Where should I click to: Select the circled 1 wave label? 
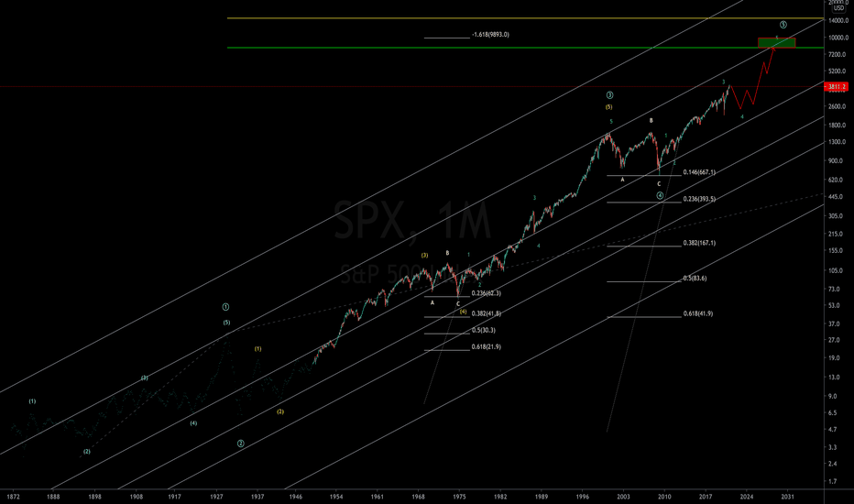tap(225, 307)
